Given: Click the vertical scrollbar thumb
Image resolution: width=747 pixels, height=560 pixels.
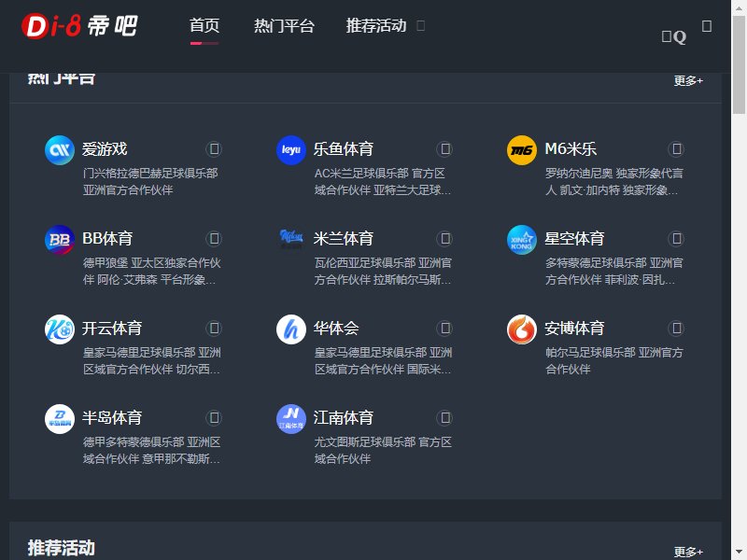Looking at the screenshot, I should point(739,64).
